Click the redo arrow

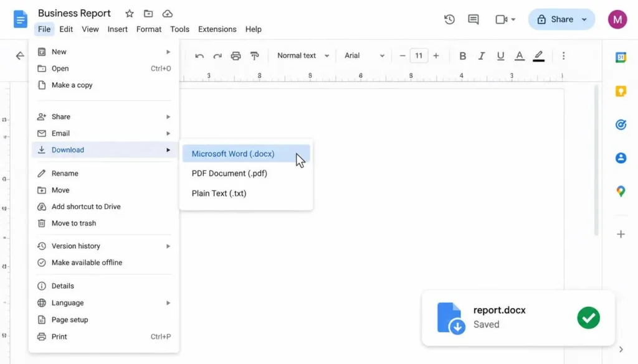[x=217, y=55]
